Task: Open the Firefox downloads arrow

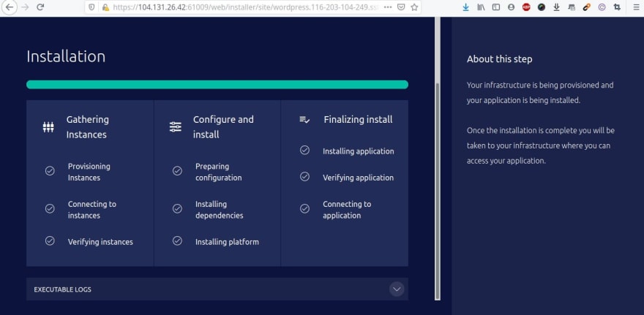Action: click(465, 7)
